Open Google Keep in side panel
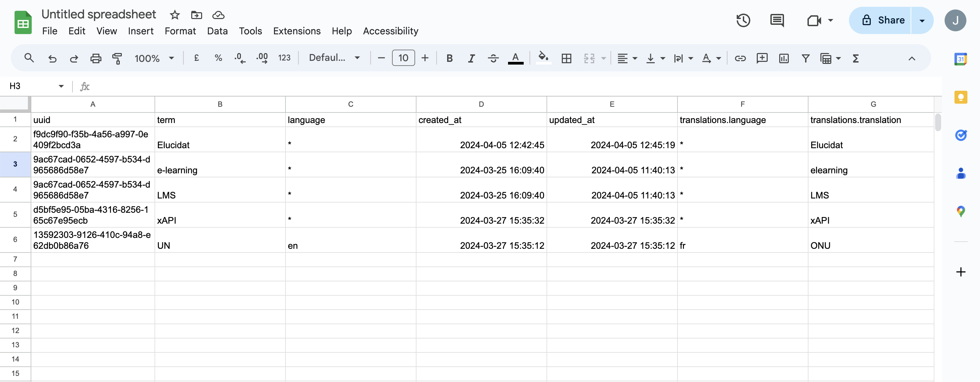980x382 pixels. (960, 97)
